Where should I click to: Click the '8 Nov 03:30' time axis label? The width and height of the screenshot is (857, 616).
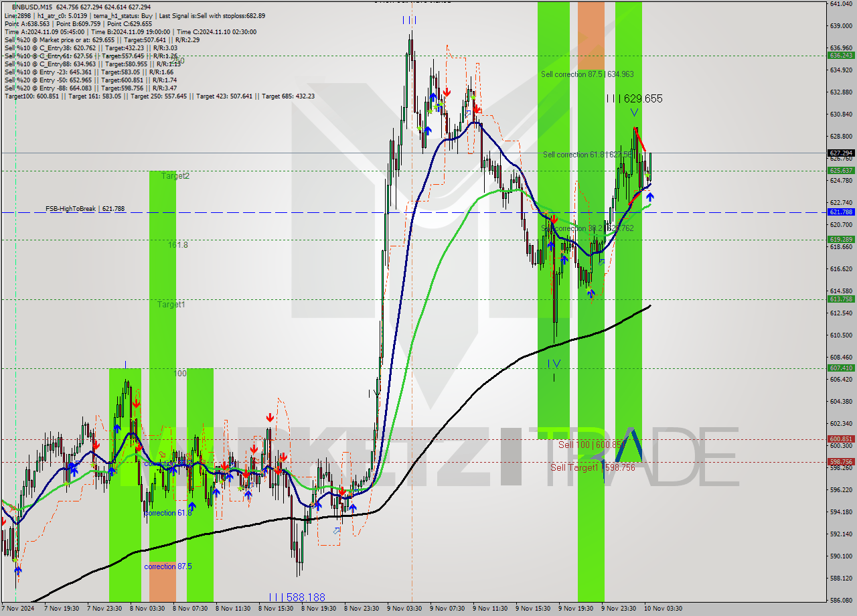pyautogui.click(x=147, y=609)
